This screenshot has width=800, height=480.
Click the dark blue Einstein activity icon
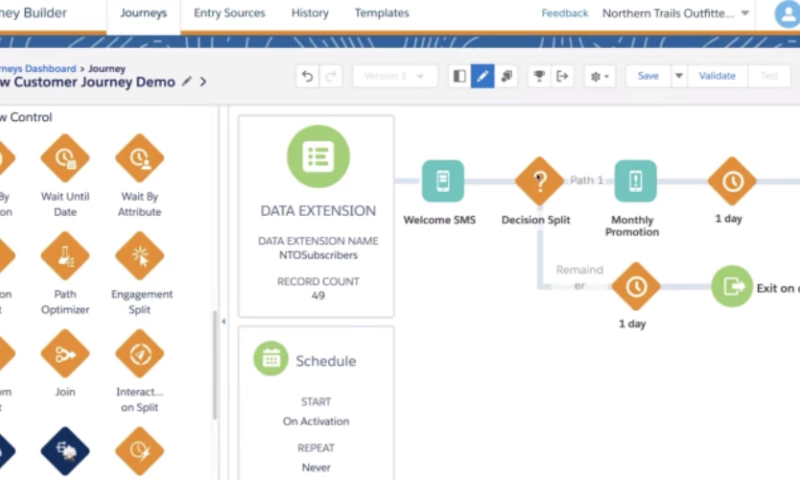pyautogui.click(x=65, y=451)
